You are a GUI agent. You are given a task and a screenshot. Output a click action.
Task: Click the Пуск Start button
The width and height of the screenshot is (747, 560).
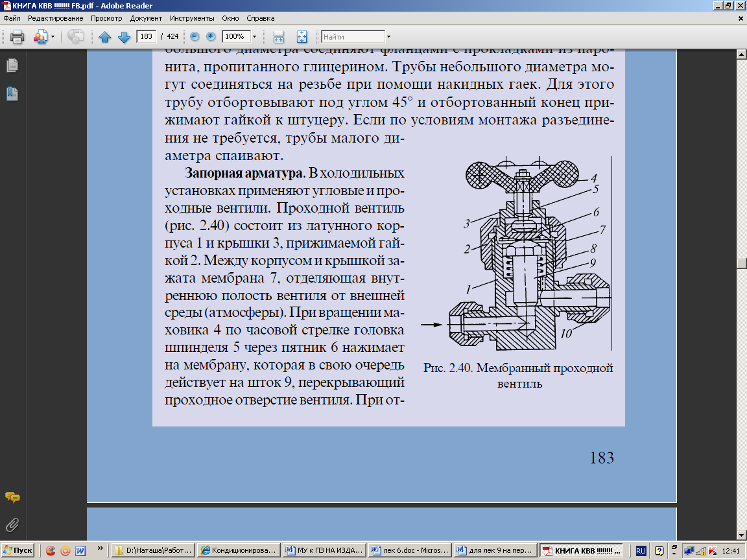coord(18,550)
